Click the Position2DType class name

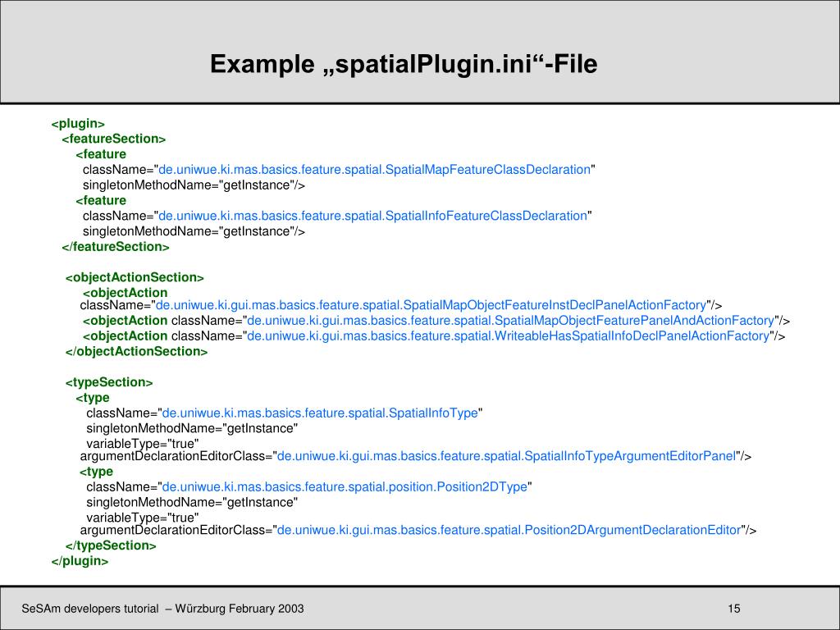tap(345, 487)
